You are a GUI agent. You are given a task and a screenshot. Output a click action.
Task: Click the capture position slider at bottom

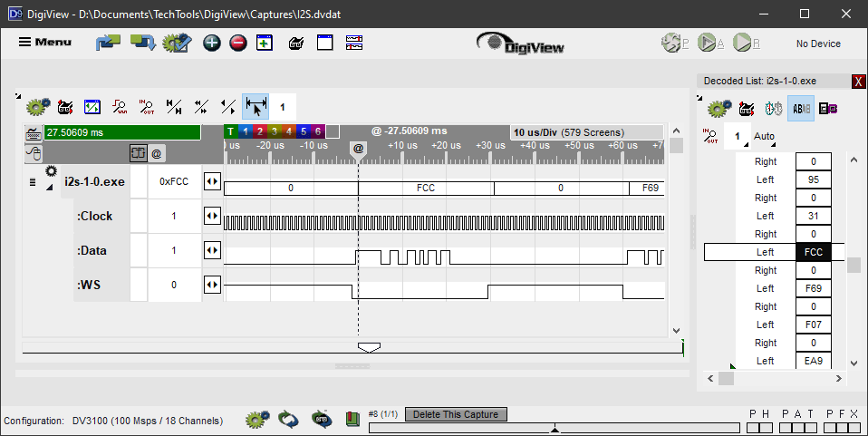pos(555,428)
